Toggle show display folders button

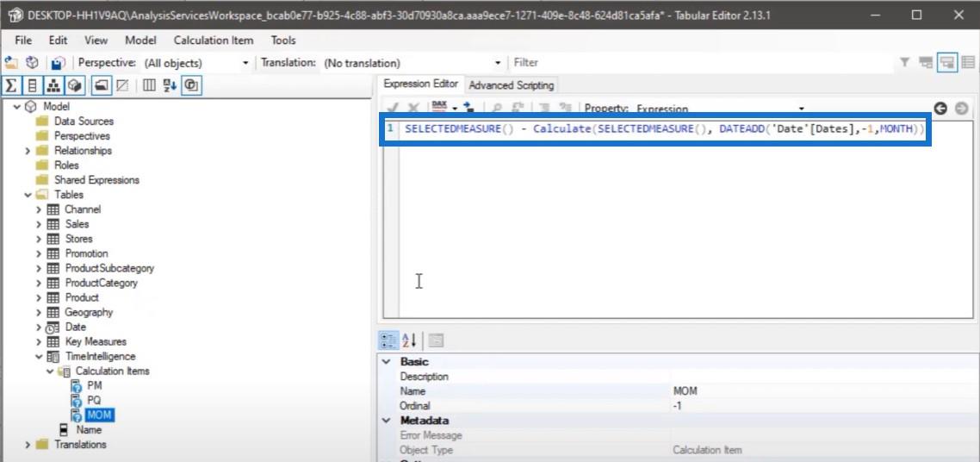point(102,85)
